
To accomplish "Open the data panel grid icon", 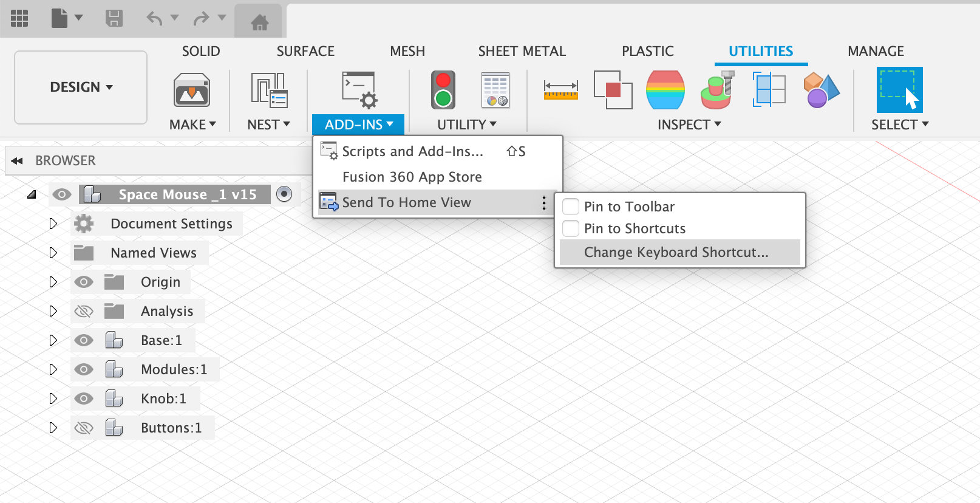I will coord(19,18).
